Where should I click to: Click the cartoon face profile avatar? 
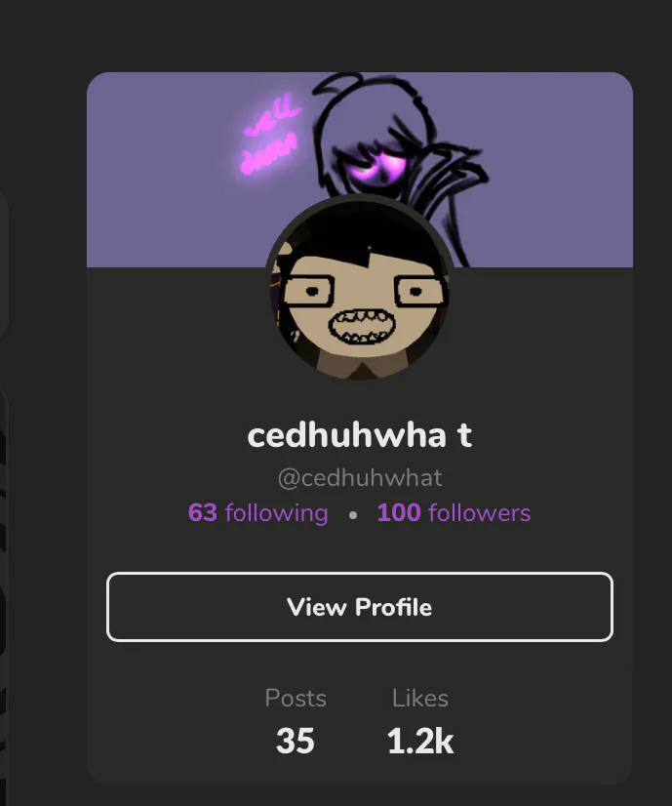360,288
